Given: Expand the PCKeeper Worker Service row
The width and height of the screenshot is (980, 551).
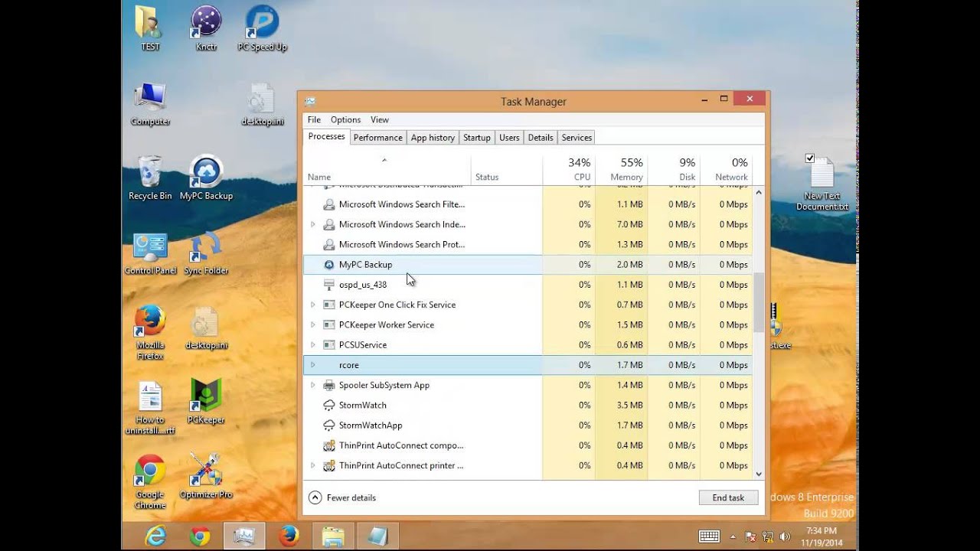Looking at the screenshot, I should 312,325.
